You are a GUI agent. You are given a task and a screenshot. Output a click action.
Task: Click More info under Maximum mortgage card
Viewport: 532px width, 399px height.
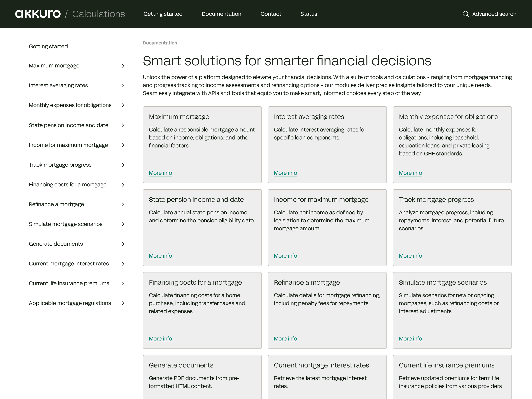coord(160,173)
